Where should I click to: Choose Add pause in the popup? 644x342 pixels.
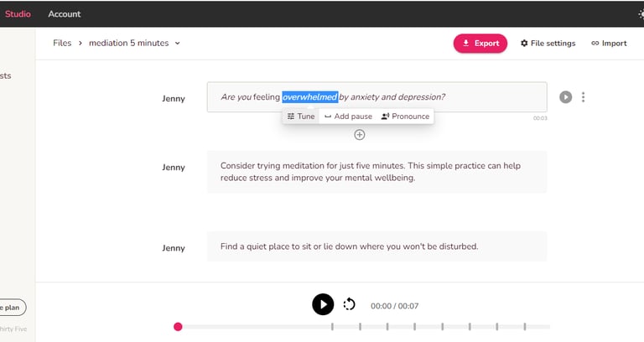pyautogui.click(x=349, y=117)
